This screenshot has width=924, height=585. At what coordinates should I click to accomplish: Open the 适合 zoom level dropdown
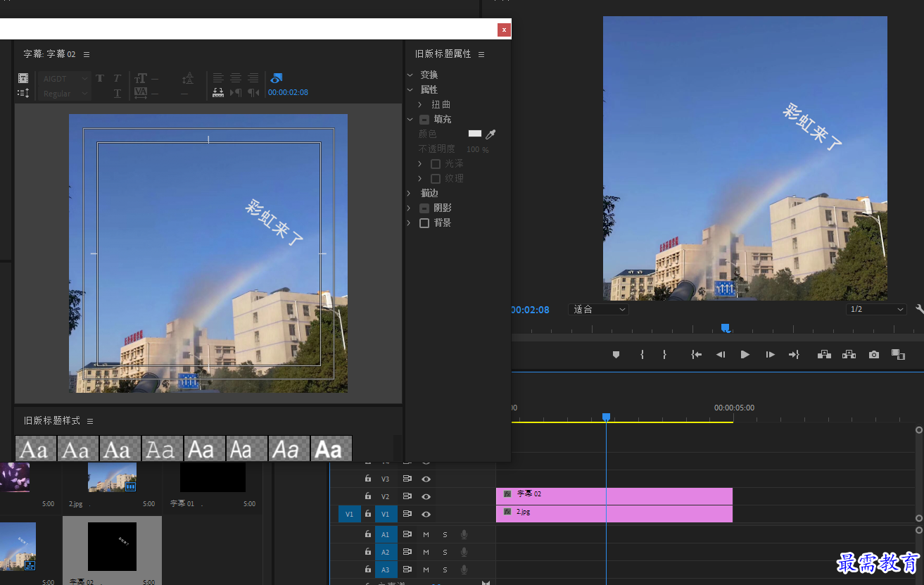(598, 309)
